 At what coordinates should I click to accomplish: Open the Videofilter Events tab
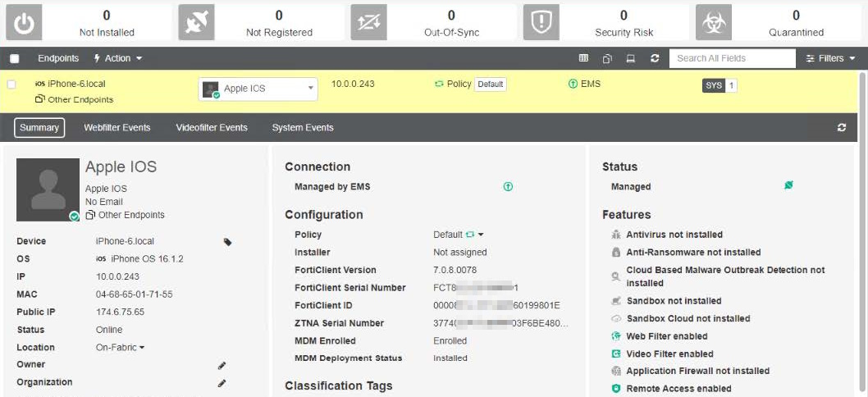pyautogui.click(x=212, y=127)
